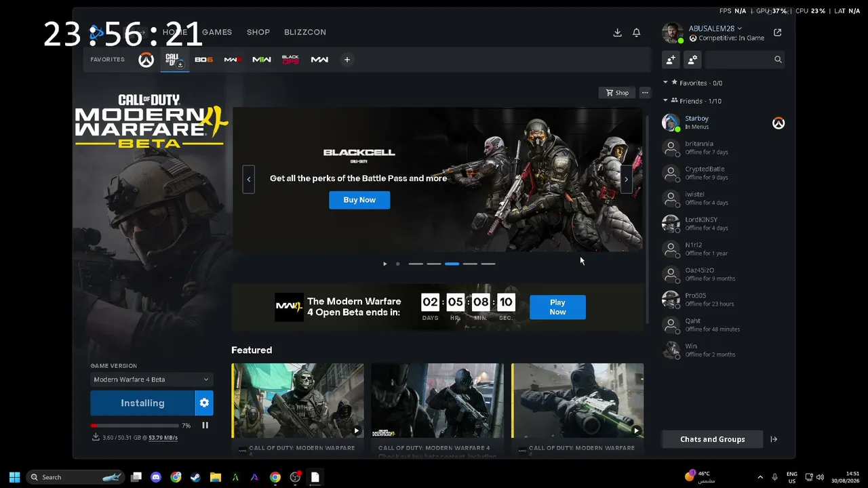Show hidden system tray icons
Image resolution: width=868 pixels, height=488 pixels.
(759, 477)
